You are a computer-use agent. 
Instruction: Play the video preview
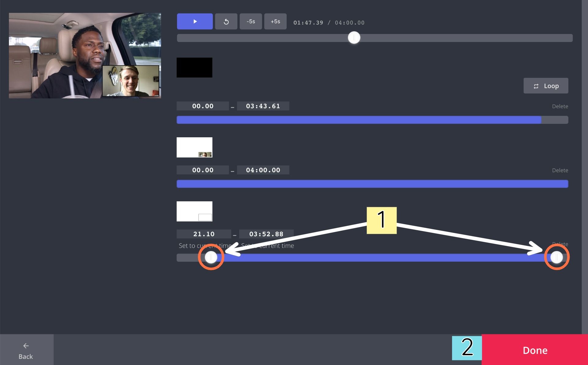(194, 21)
